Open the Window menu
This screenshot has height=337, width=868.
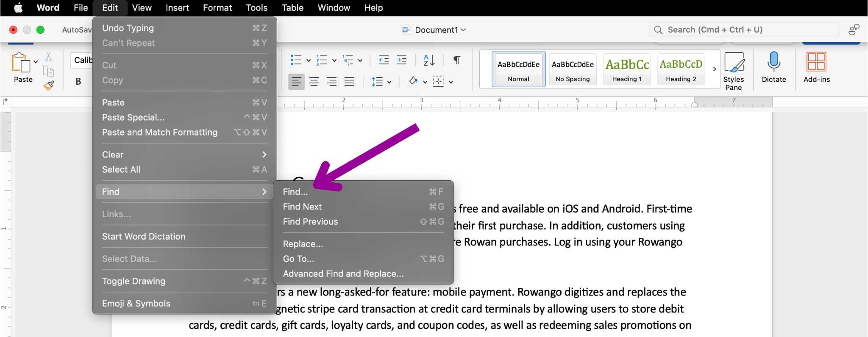click(334, 8)
